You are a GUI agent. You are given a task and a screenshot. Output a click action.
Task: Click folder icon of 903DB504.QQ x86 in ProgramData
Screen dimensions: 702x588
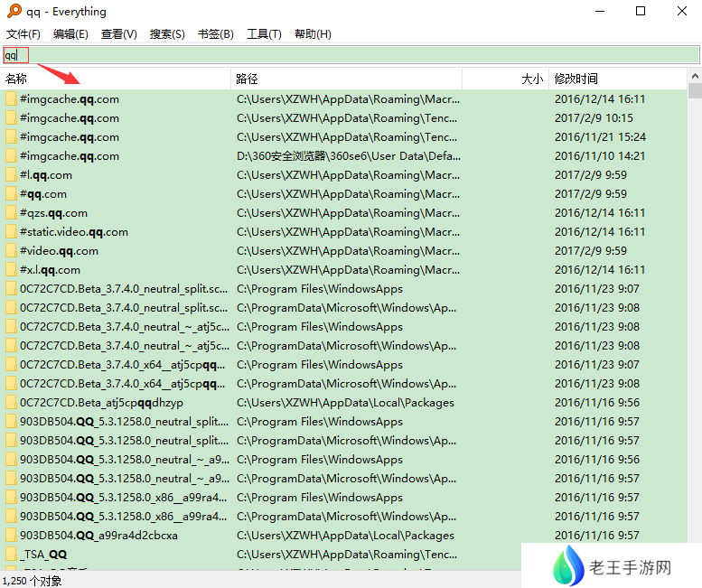11,517
